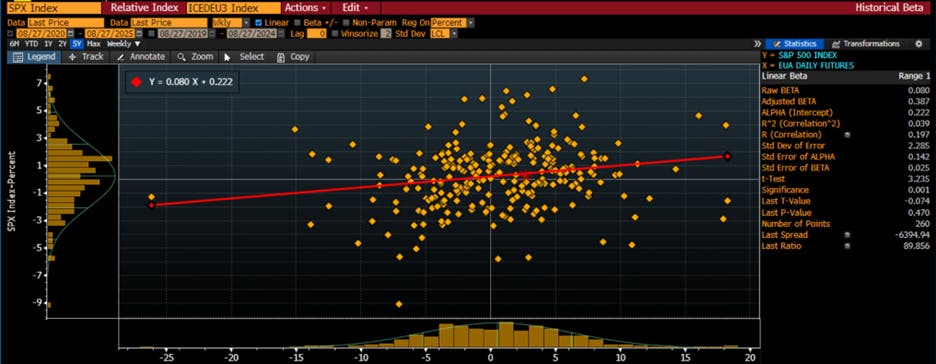
Task: Set range to YTD
Action: point(32,44)
